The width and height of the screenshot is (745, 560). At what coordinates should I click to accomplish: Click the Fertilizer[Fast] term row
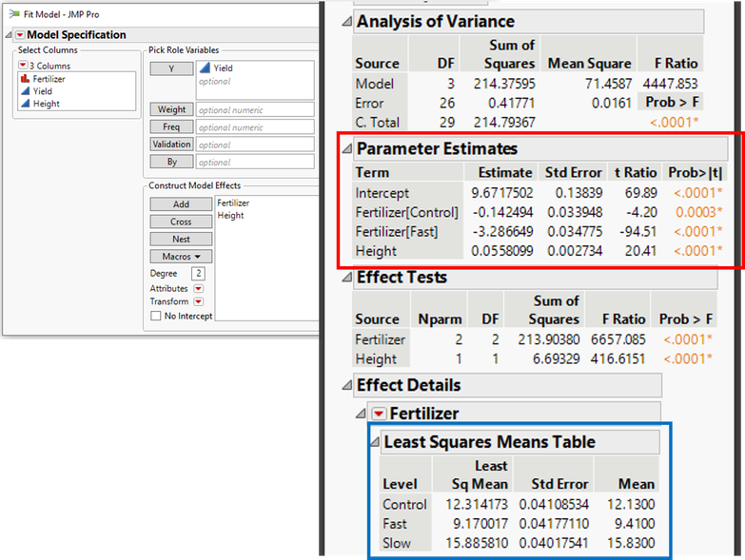click(x=539, y=232)
